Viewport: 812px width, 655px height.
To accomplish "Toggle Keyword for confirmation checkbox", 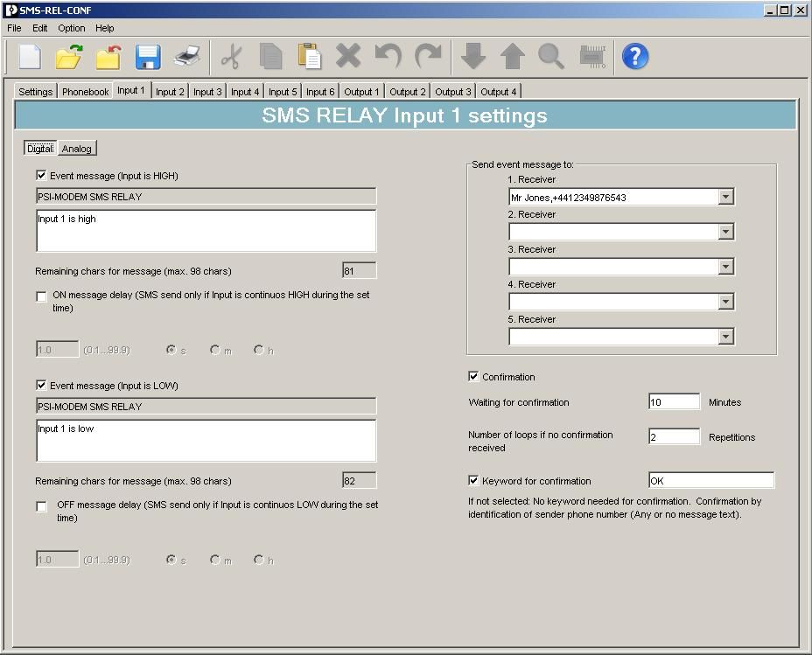I will (473, 480).
